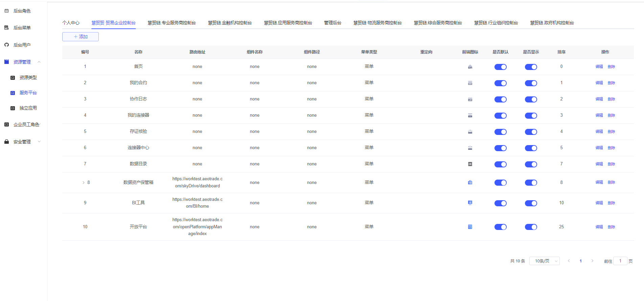Open 资源类型 in sidebar
This screenshot has width=644, height=301.
pyautogui.click(x=28, y=77)
